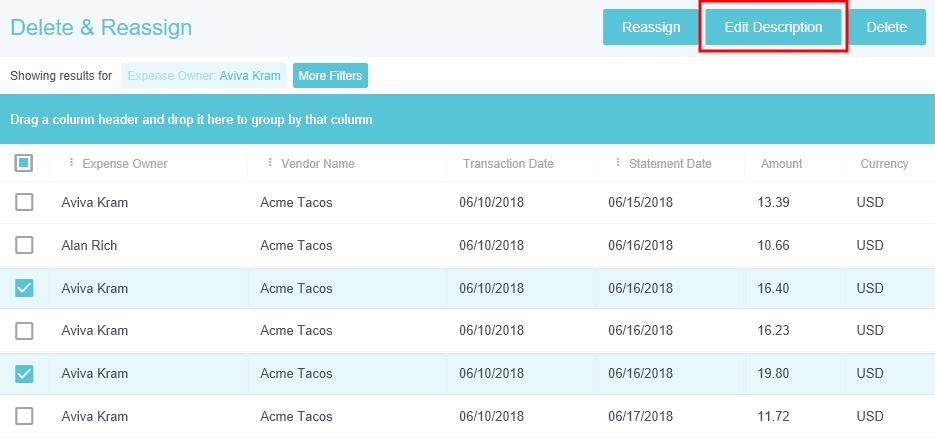Image resolution: width=935 pixels, height=438 pixels.
Task: Uncheck the row with amount 16.40
Action: point(24,288)
